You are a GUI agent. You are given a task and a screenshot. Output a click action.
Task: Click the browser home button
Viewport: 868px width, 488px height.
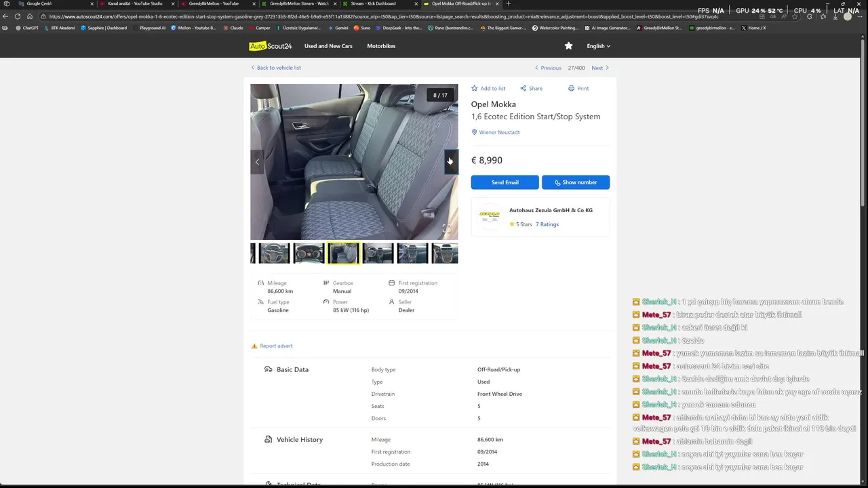coord(30,16)
